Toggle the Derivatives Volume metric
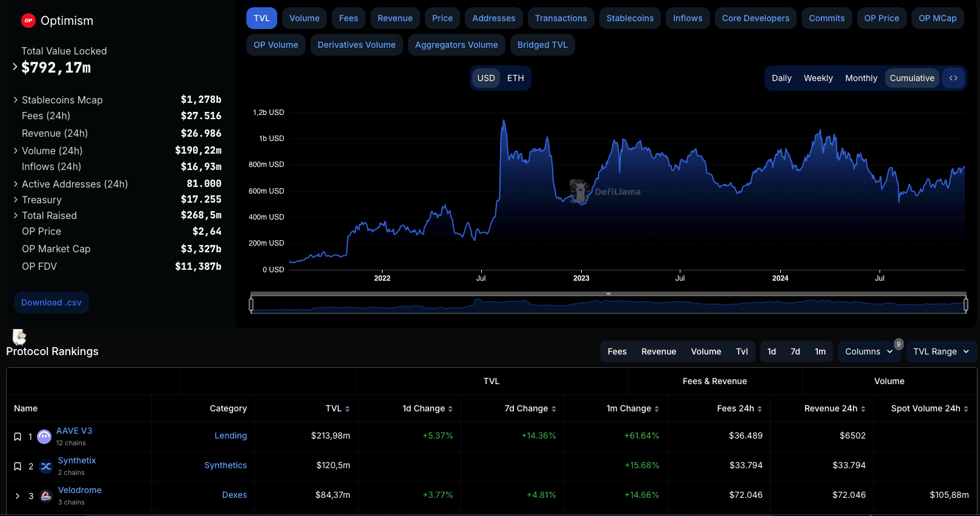Image resolution: width=980 pixels, height=516 pixels. click(357, 45)
